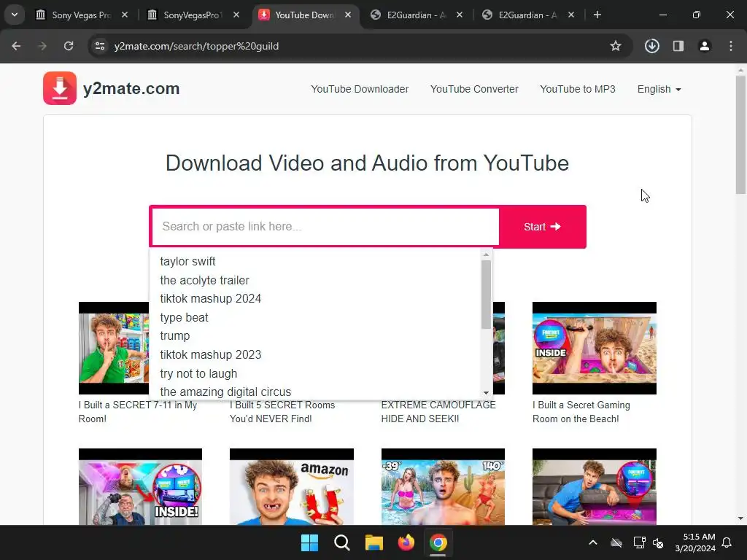Close the second E2Guardian tab
747x560 pixels.
570,15
